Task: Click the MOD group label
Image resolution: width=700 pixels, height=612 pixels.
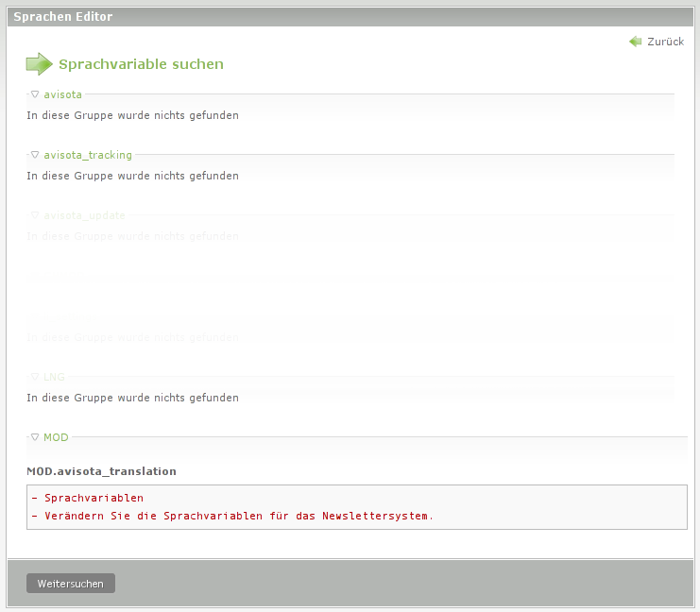Action: coord(56,437)
